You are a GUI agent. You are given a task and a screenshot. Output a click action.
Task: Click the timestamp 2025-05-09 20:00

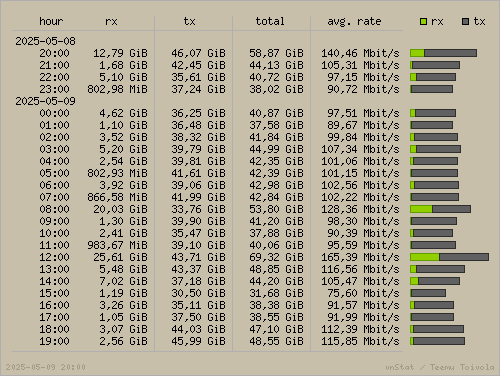[45, 367]
